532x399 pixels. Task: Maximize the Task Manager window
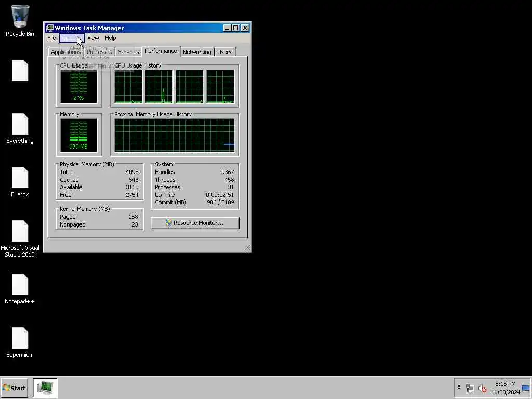(x=235, y=28)
